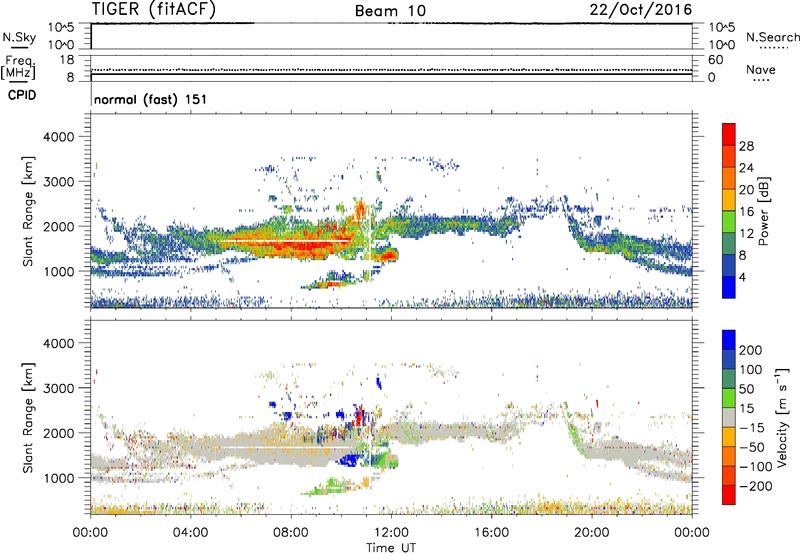Click the "TIGER (fitACF)" plot title
This screenshot has height=554, width=800.
pos(154,10)
